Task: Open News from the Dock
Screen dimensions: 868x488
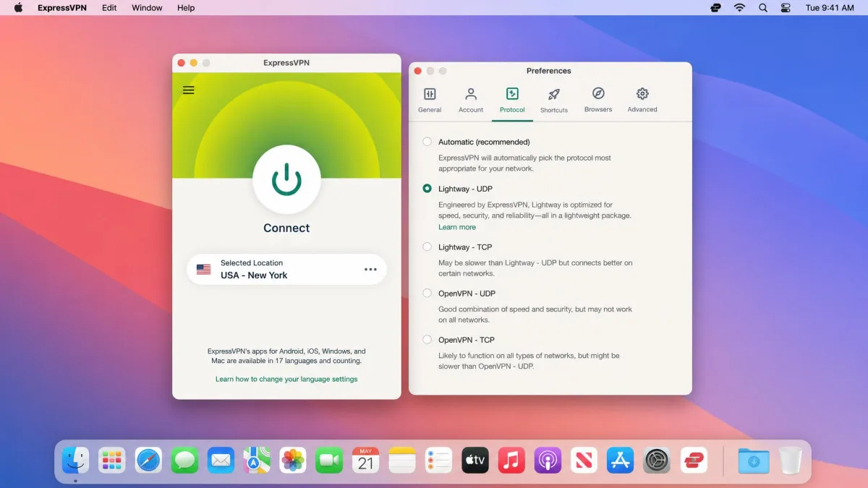Action: (584, 461)
